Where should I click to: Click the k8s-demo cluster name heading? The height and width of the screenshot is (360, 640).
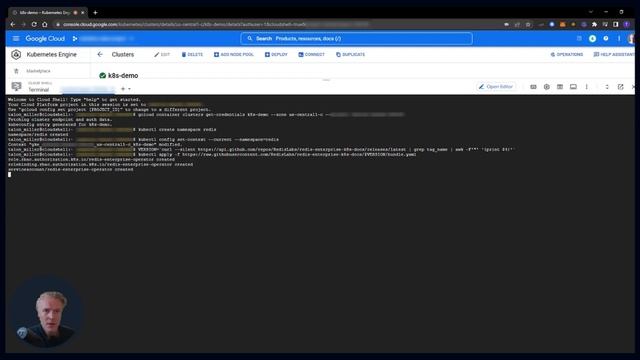(x=123, y=76)
